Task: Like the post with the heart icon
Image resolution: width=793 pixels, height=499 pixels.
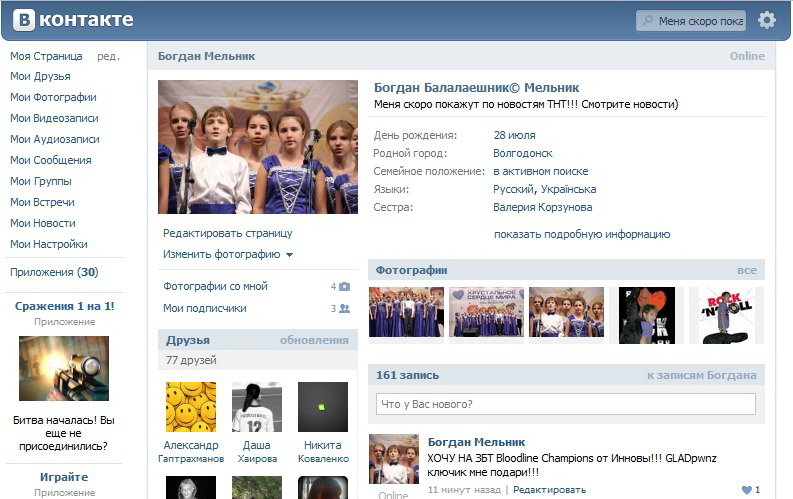Action: tap(746, 490)
